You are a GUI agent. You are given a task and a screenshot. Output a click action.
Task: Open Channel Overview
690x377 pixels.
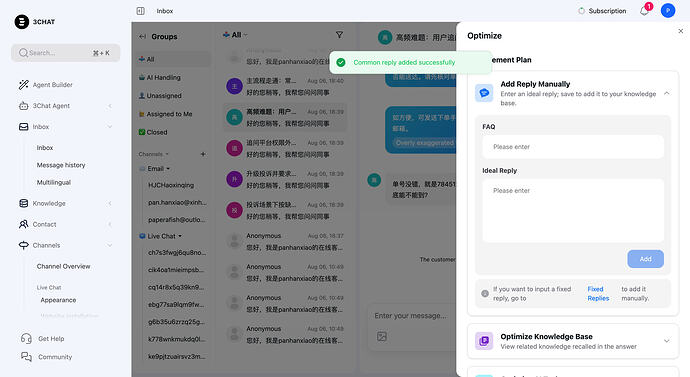click(x=63, y=266)
